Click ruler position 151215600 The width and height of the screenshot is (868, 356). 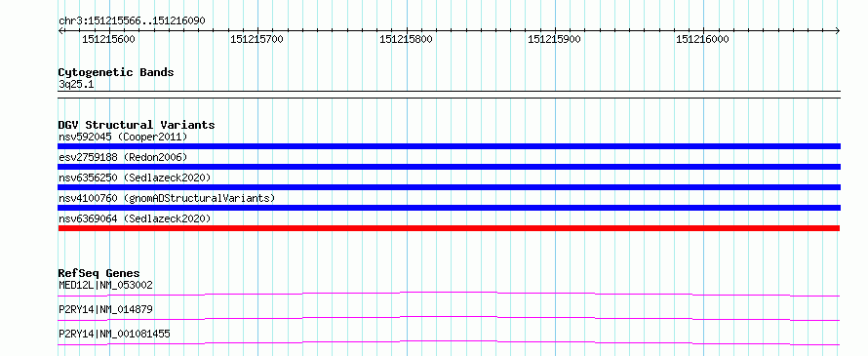[108, 39]
